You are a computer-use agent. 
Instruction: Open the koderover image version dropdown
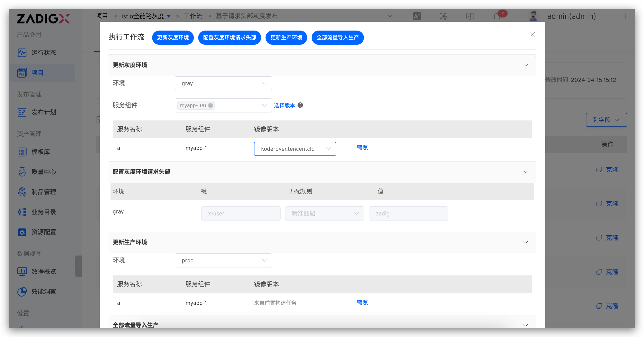point(295,149)
